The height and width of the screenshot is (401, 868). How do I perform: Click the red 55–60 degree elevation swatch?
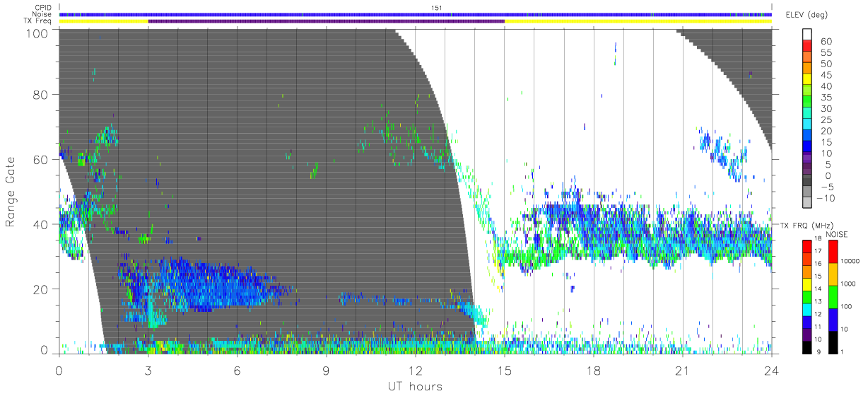coord(808,47)
